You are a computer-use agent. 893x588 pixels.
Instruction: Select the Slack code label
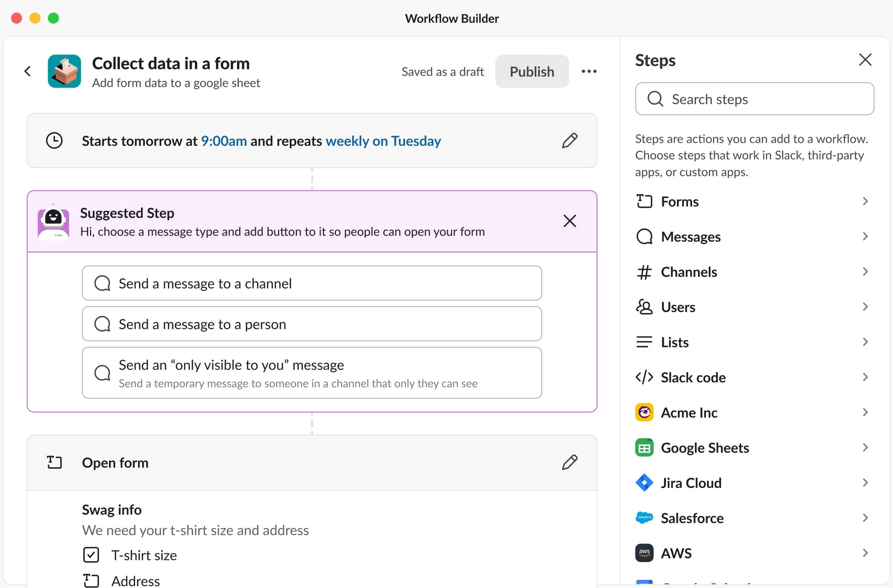pyautogui.click(x=693, y=377)
